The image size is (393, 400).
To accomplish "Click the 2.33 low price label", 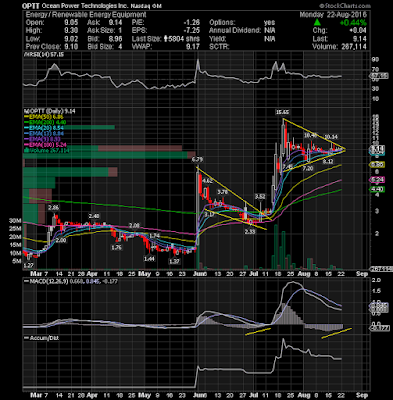I will 249,231.
